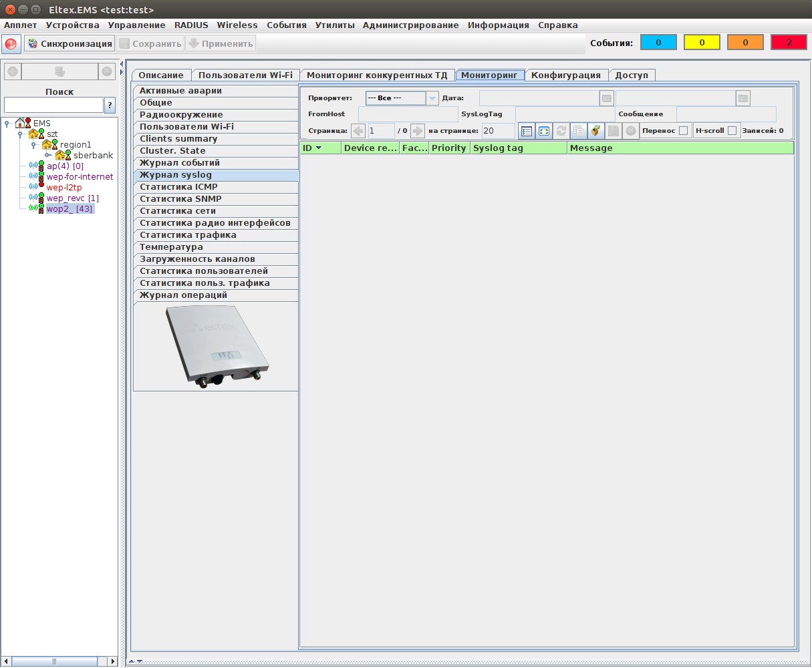The image size is (812, 668).
Task: Expand the sberbank tree node
Action: [x=48, y=156]
